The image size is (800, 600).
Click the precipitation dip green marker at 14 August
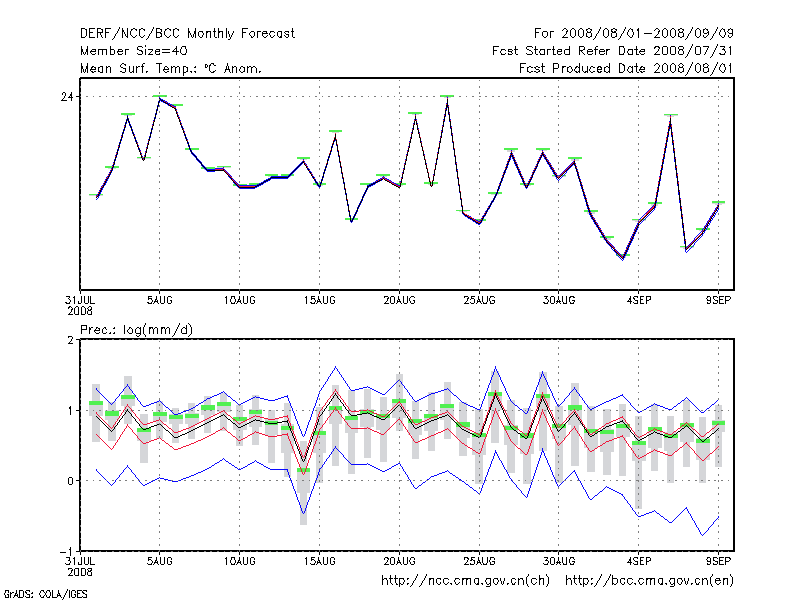point(303,470)
